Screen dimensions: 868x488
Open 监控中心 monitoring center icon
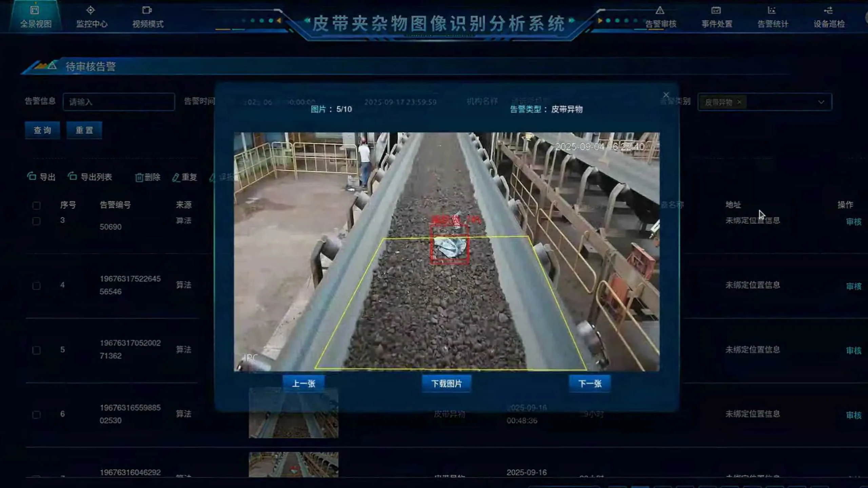91,10
